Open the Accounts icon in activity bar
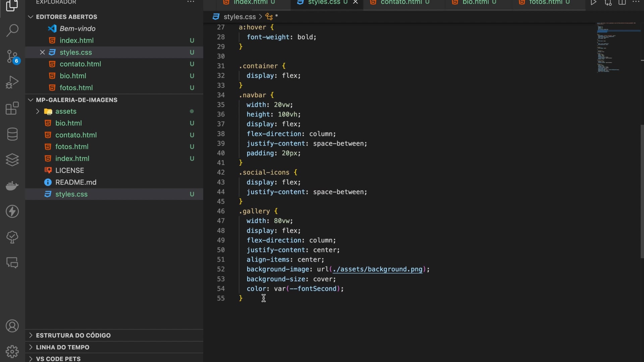The image size is (644, 362). (x=12, y=326)
